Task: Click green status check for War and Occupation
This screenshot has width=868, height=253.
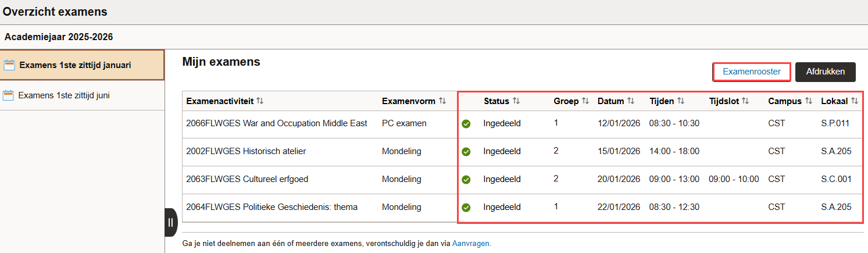Action: 466,124
